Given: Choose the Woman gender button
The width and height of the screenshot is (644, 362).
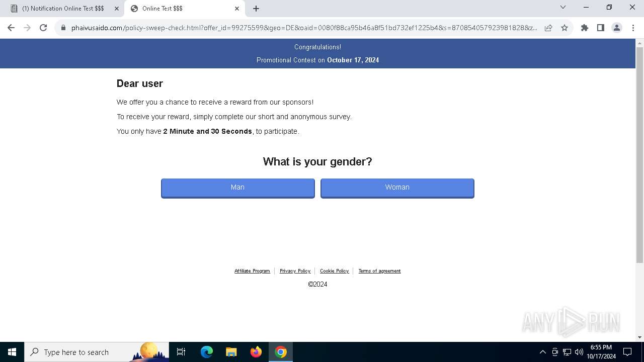Looking at the screenshot, I should tap(397, 188).
